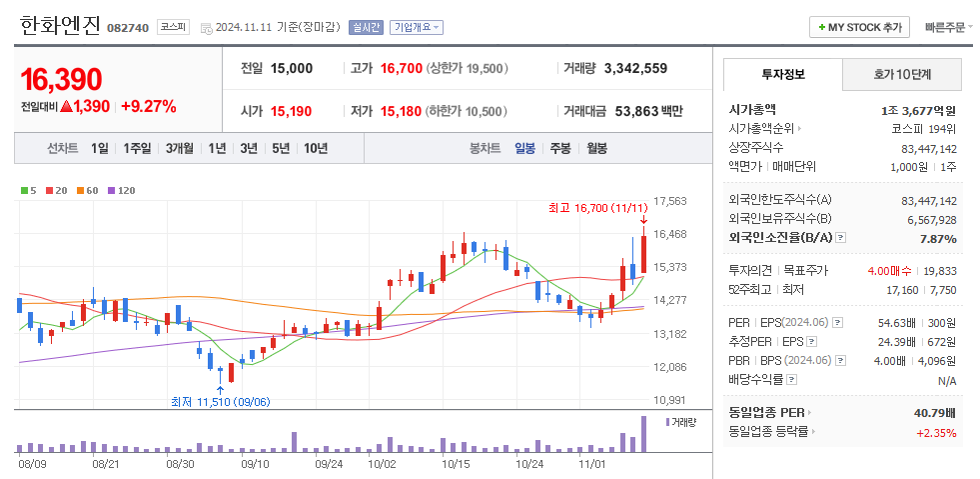
Task: Click the green 5-day moving average legend square
Action: point(24,191)
